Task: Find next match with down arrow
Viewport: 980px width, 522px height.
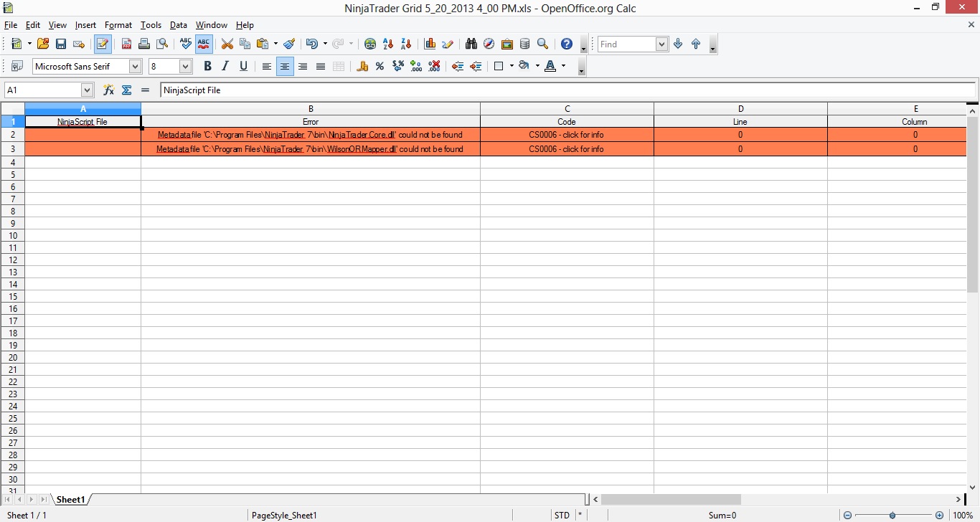Action: point(678,44)
